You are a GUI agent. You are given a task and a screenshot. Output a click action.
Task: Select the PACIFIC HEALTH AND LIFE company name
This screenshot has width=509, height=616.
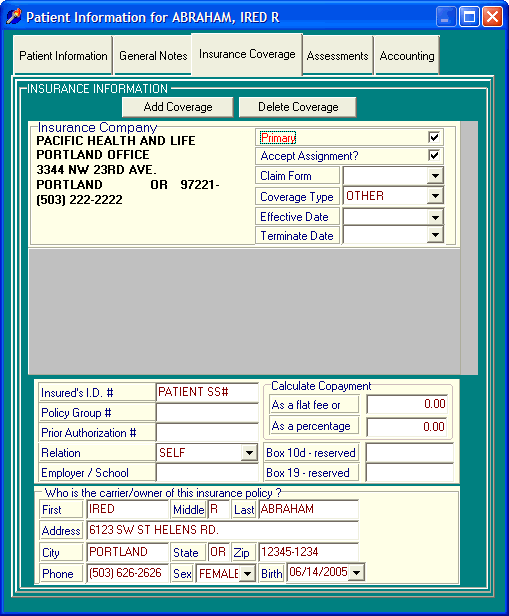coord(115,141)
